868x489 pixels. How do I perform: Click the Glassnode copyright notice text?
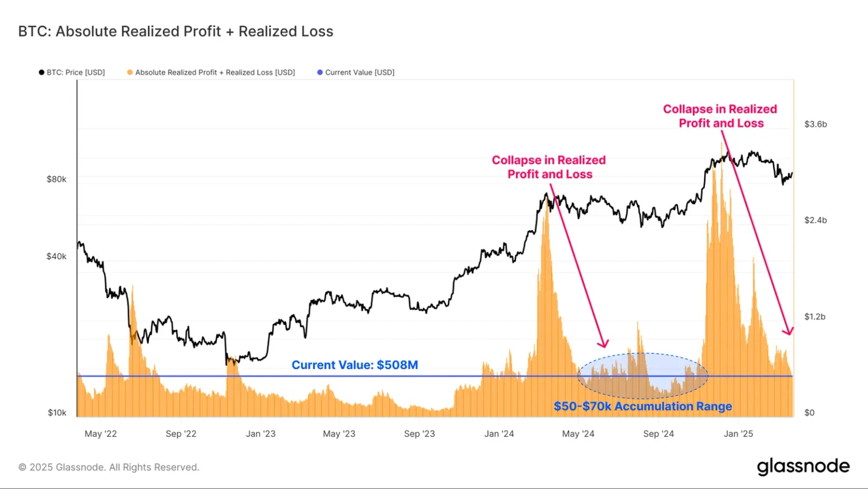(x=108, y=467)
